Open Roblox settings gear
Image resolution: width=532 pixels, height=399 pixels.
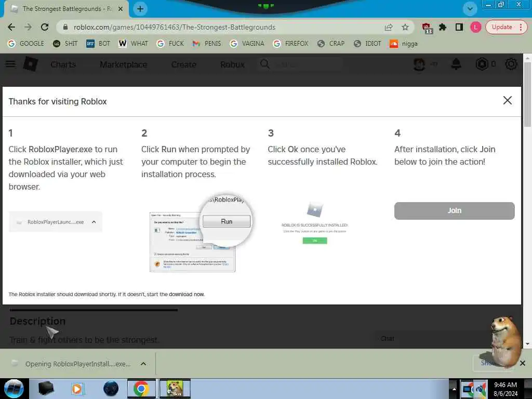click(x=511, y=64)
